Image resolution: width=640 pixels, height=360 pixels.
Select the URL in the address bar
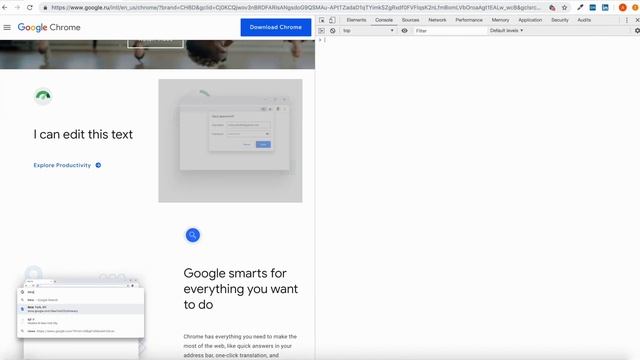point(296,8)
